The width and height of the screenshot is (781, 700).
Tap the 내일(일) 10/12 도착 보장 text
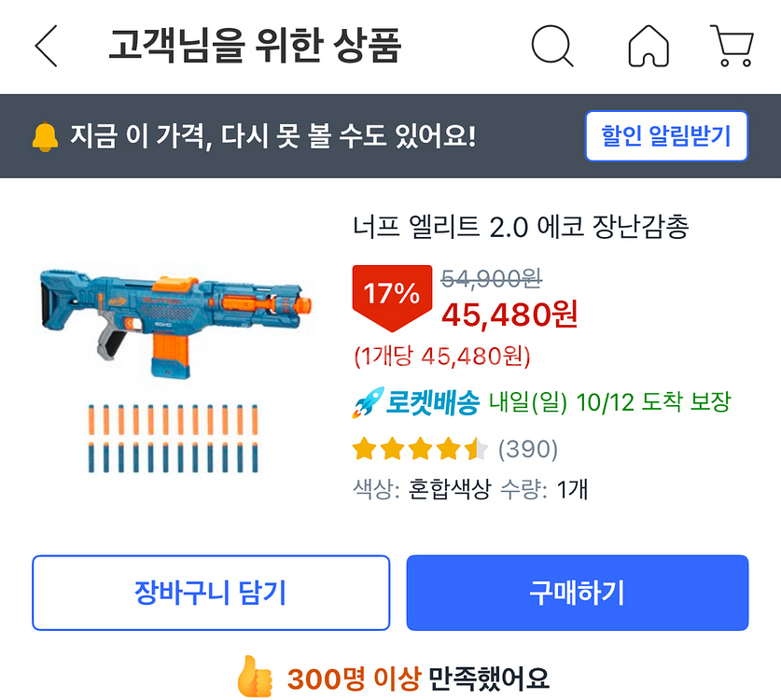[610, 403]
